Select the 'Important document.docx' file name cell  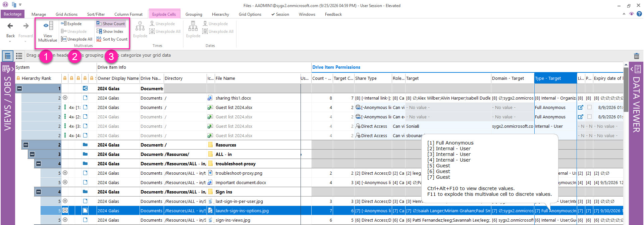[x=257, y=182]
